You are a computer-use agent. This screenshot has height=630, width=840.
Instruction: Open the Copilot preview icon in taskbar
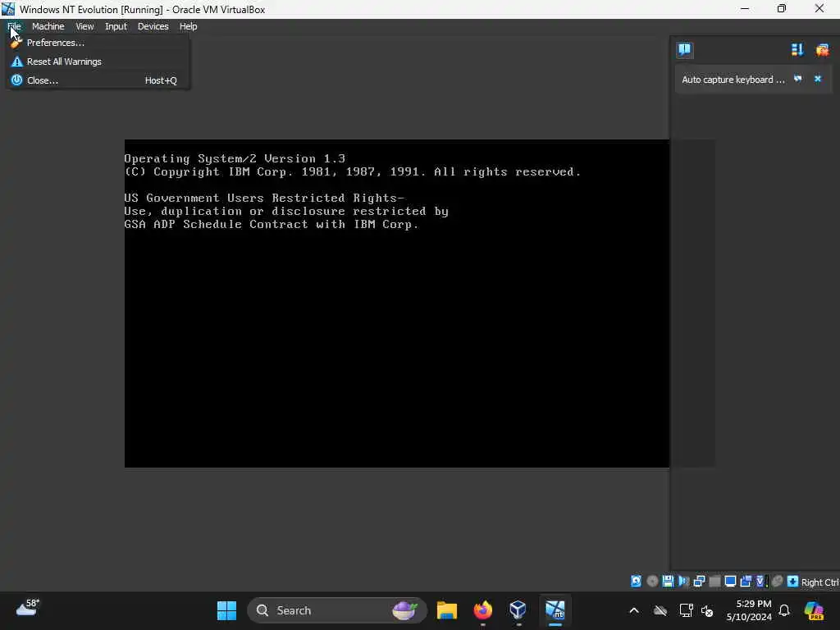[x=815, y=610]
